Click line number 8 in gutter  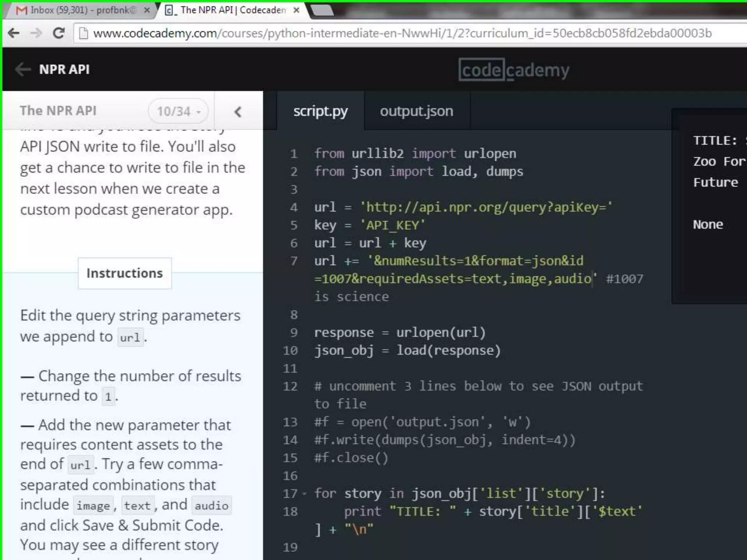point(294,314)
